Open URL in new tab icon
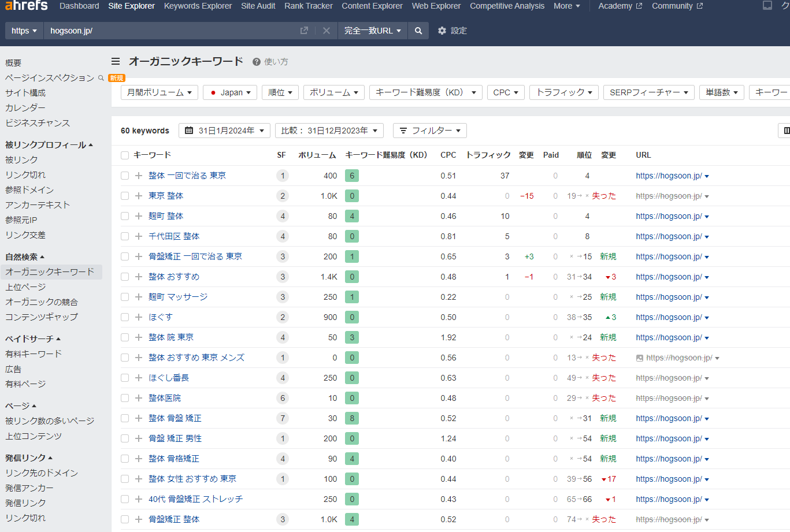The image size is (790, 532). (304, 31)
